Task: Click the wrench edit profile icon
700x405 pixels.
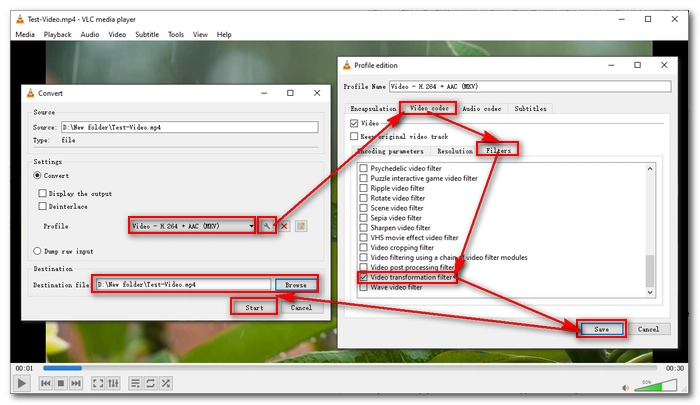Action: (x=267, y=226)
